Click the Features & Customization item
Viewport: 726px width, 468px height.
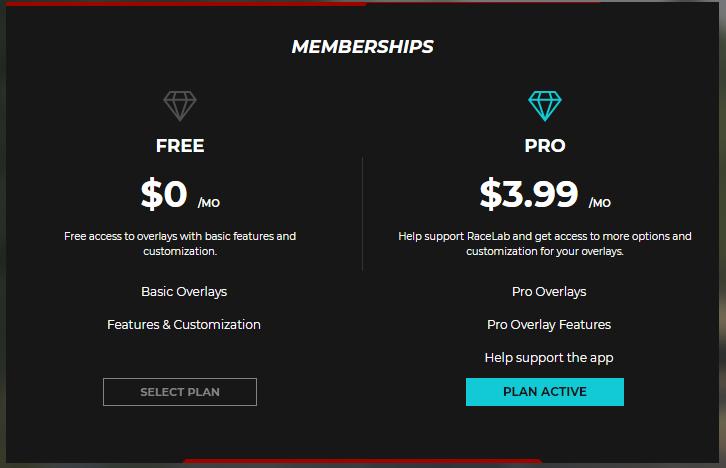[184, 324]
